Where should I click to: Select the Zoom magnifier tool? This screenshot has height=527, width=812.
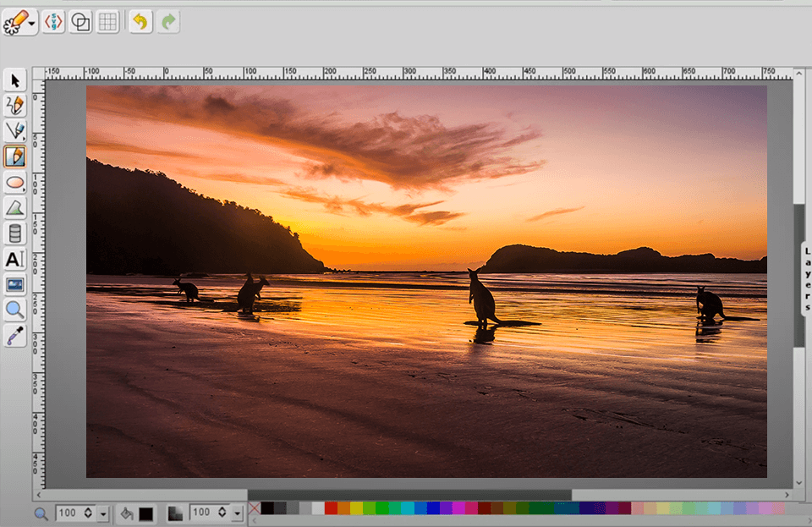coord(15,310)
